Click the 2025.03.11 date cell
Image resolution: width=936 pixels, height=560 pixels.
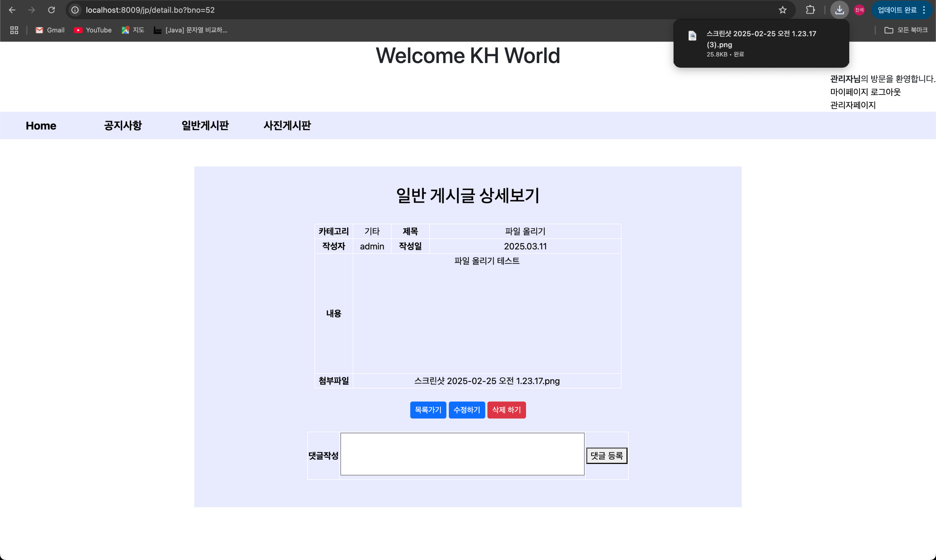pos(525,246)
